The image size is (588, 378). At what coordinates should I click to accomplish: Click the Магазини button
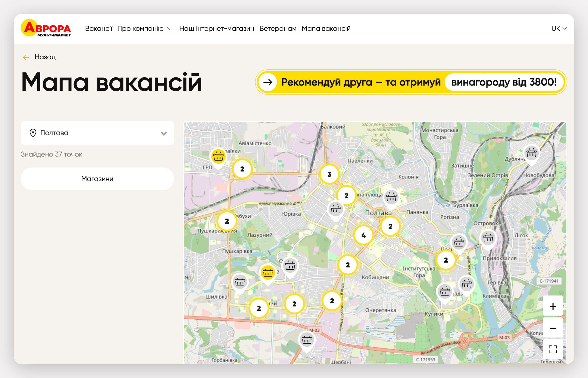97,179
